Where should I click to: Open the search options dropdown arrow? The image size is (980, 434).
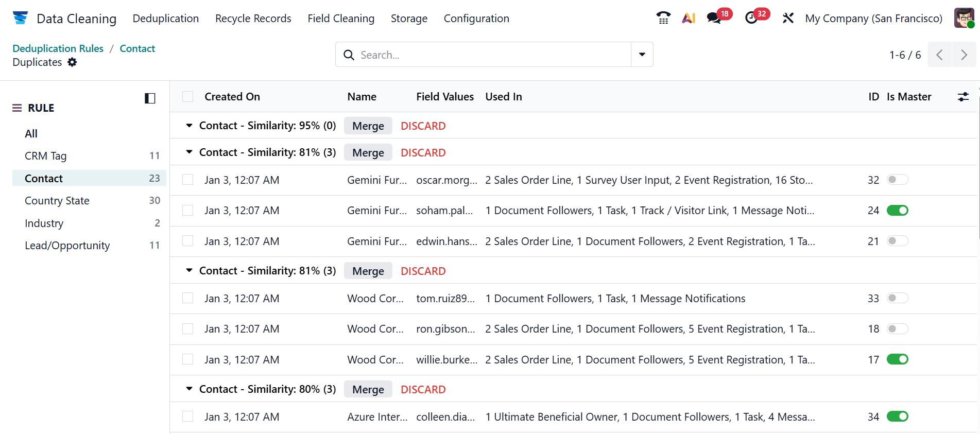[642, 55]
